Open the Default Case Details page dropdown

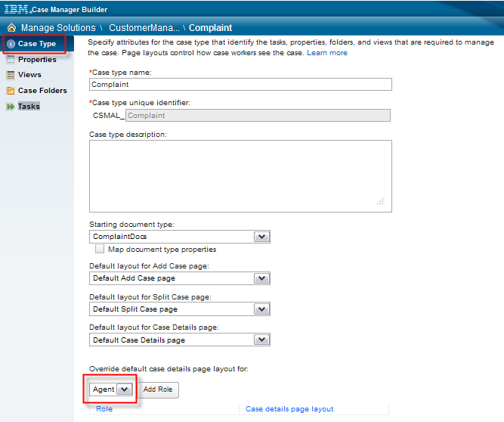[180, 340]
